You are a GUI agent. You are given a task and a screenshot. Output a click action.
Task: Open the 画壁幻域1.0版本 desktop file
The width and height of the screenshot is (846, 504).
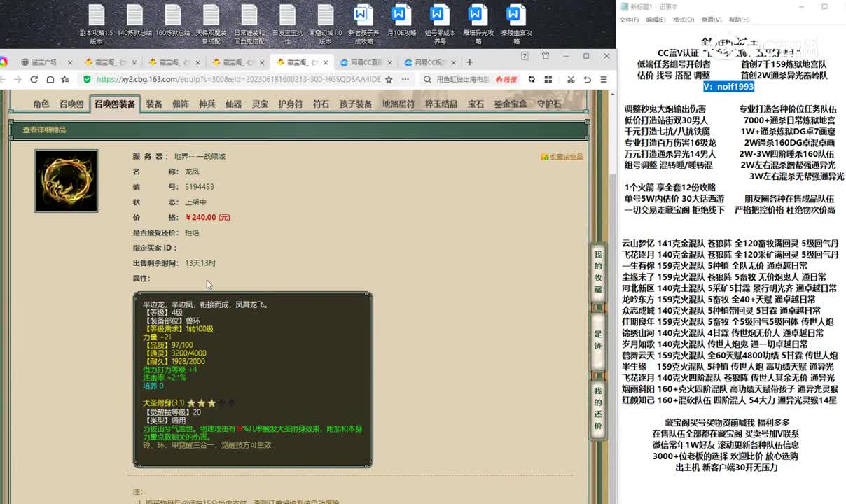coord(326,24)
